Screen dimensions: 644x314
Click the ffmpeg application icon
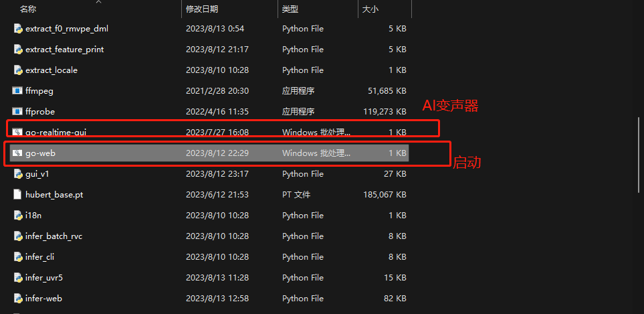tap(17, 91)
